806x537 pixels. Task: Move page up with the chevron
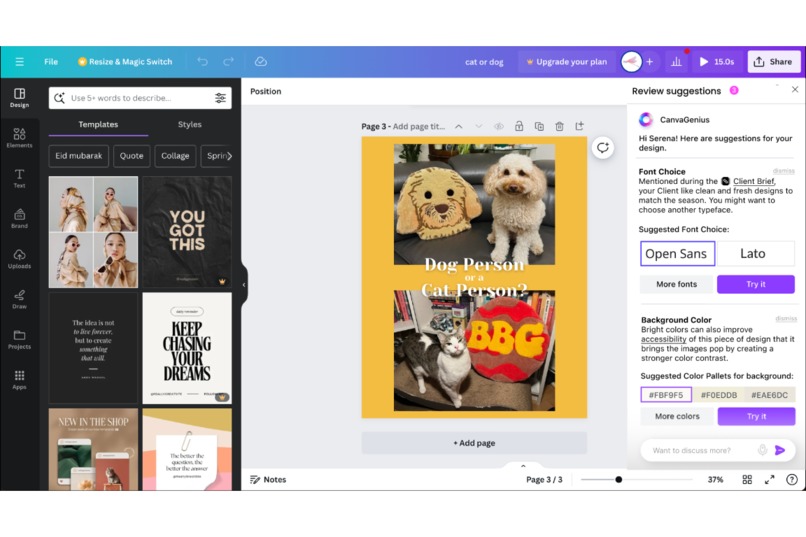(459, 126)
